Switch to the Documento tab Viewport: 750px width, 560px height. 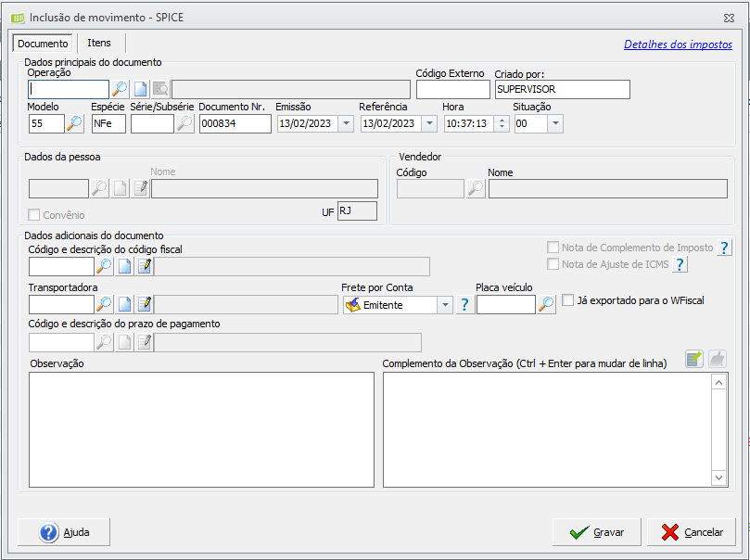pos(43,43)
